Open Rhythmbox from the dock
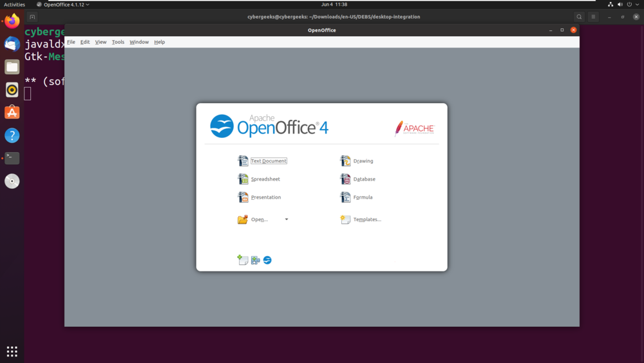The width and height of the screenshot is (644, 363). coord(12,90)
